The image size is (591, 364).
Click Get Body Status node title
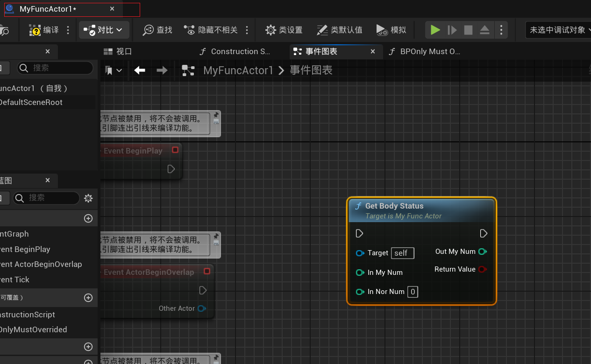[394, 206]
